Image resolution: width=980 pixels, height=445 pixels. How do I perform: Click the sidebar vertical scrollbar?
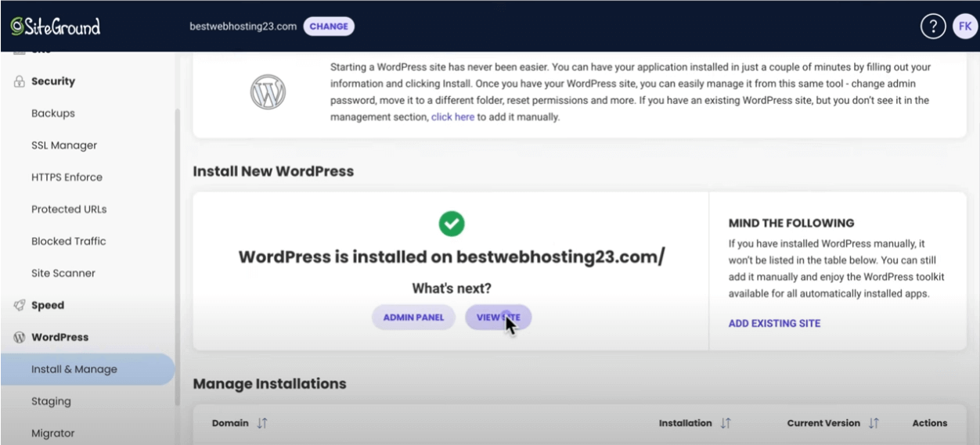178,258
